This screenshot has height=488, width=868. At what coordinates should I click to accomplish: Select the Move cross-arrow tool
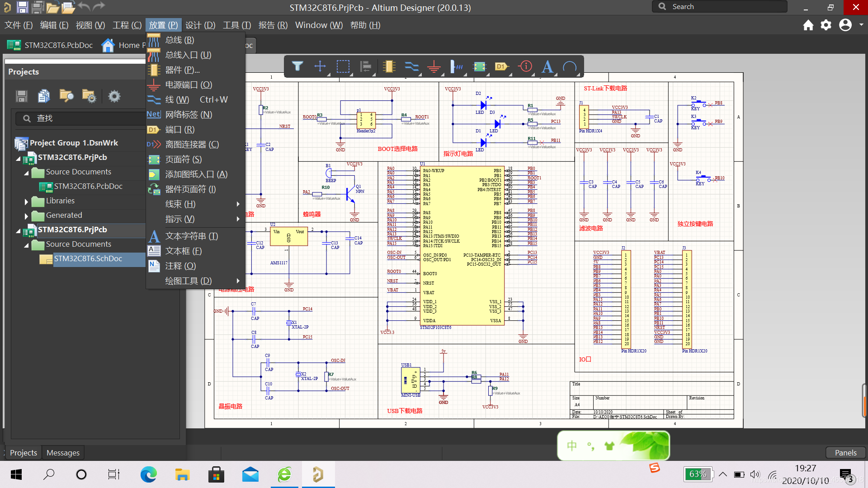(x=320, y=66)
